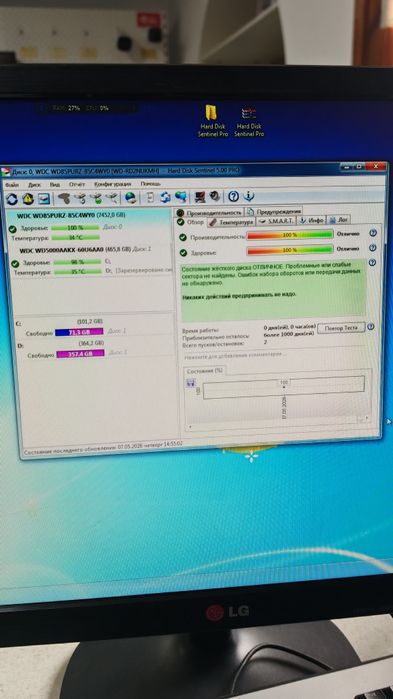Close the Hard Disk Sentinel window
The image size is (393, 699).
(x=377, y=166)
